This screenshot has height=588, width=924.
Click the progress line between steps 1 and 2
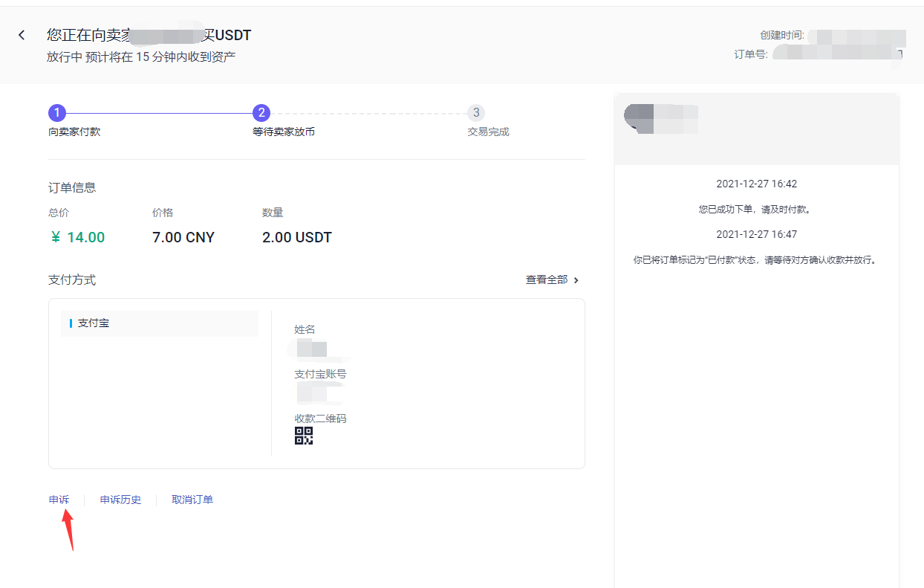tap(159, 112)
